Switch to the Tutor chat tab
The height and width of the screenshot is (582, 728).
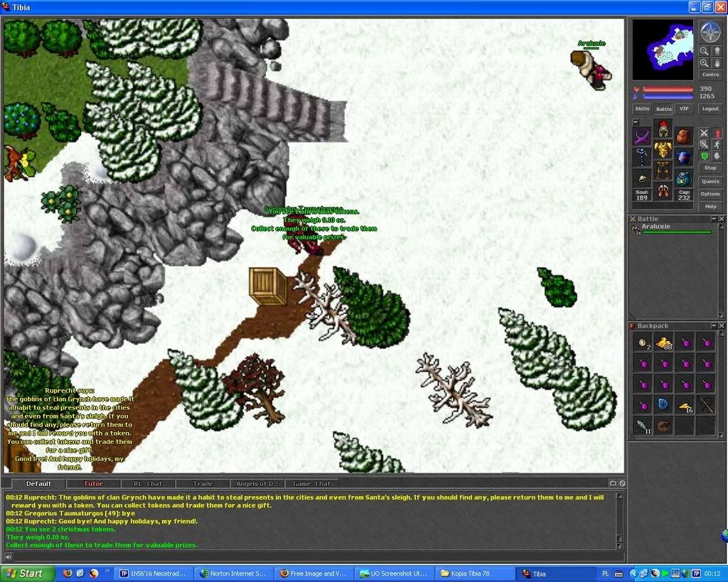[93, 484]
